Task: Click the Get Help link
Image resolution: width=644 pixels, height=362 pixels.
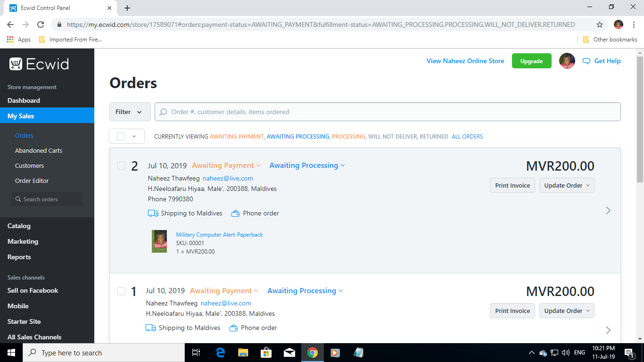Action: (x=607, y=61)
